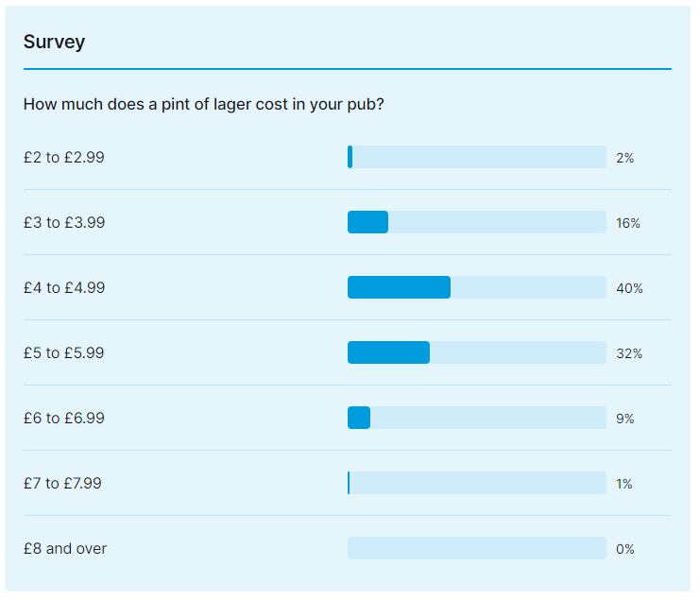Click the £5 to £5.99 result bar
Image resolution: width=700 pixels, height=600 pixels.
[476, 353]
